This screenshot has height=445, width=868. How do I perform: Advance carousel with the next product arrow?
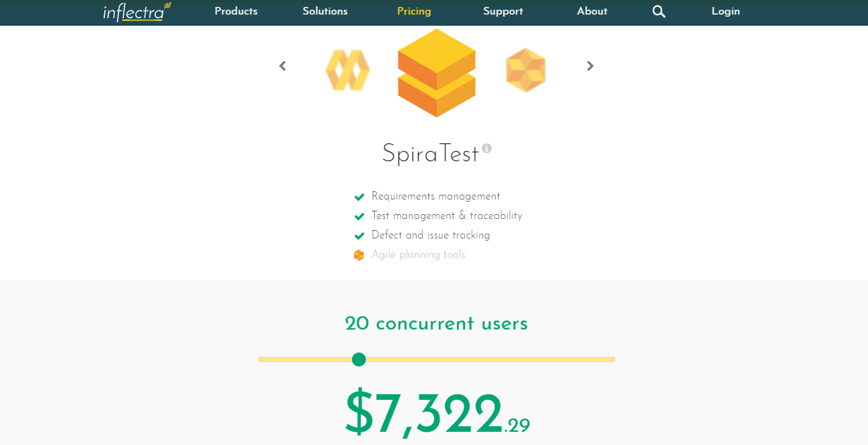(590, 66)
